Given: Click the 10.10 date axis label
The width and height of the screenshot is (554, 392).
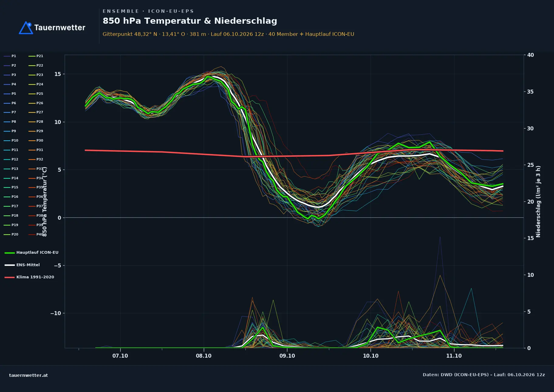Looking at the screenshot, I should click(371, 356).
